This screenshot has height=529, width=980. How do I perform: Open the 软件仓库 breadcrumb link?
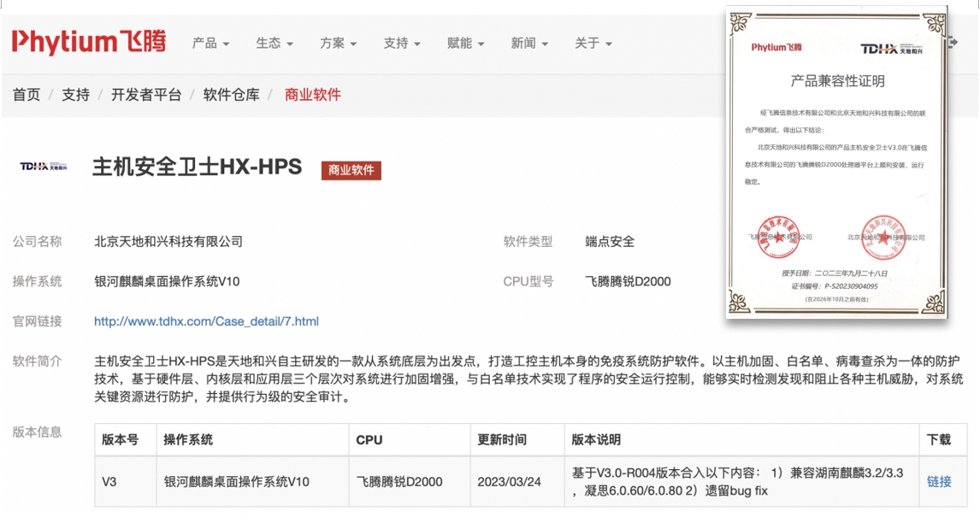tap(231, 95)
